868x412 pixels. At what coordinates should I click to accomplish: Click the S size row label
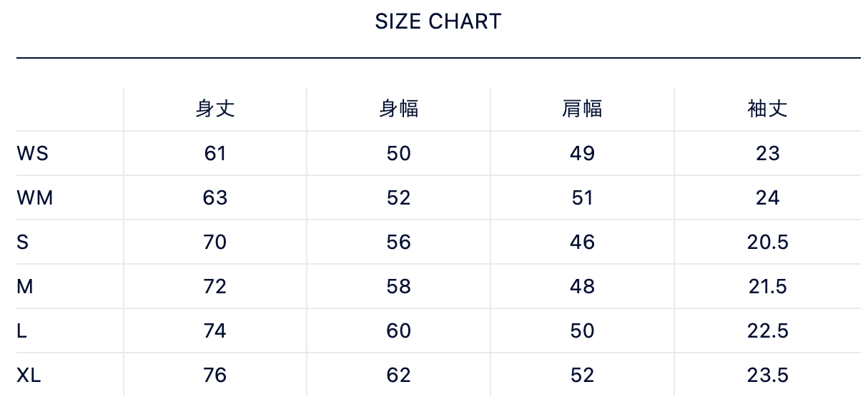tap(23, 242)
